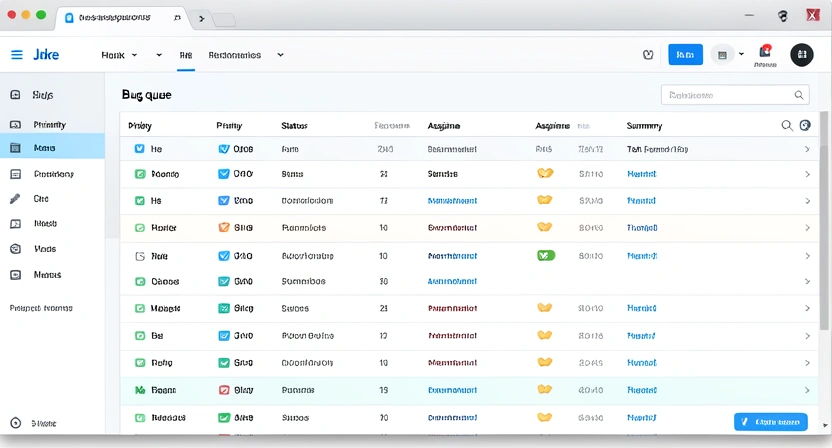Image resolution: width=832 pixels, height=448 pixels.
Task: Click yellow heart icon in Roondo row
Action: click(545, 173)
